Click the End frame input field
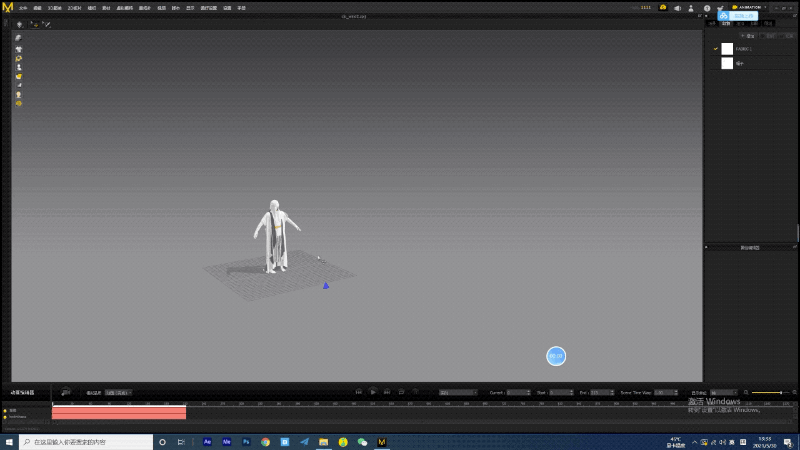The width and height of the screenshot is (800, 450). point(602,393)
